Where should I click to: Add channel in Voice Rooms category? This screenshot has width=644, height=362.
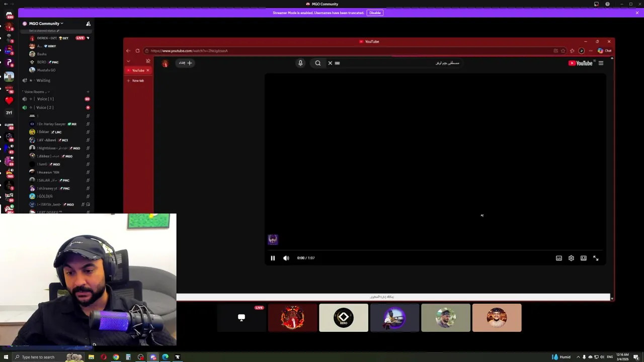click(x=88, y=92)
